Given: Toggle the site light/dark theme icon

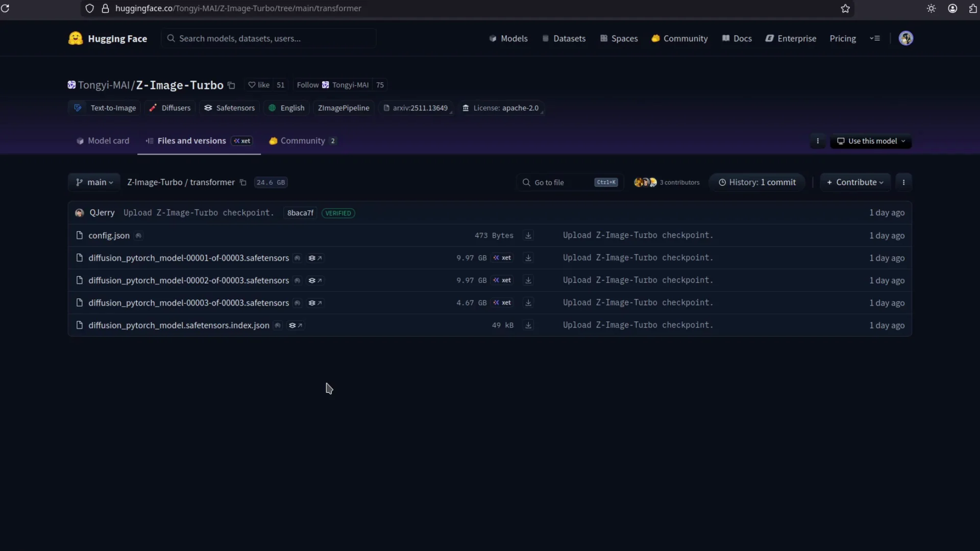Looking at the screenshot, I should [931, 8].
